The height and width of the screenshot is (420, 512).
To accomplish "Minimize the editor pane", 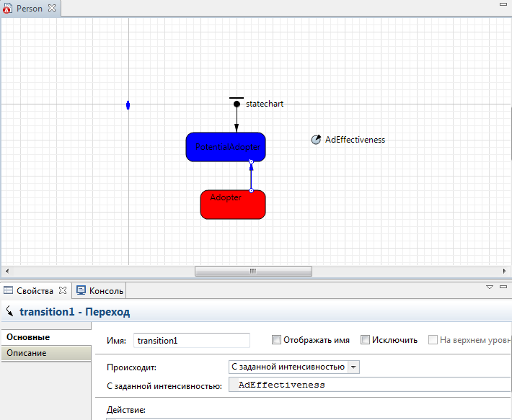I will [x=503, y=4].
